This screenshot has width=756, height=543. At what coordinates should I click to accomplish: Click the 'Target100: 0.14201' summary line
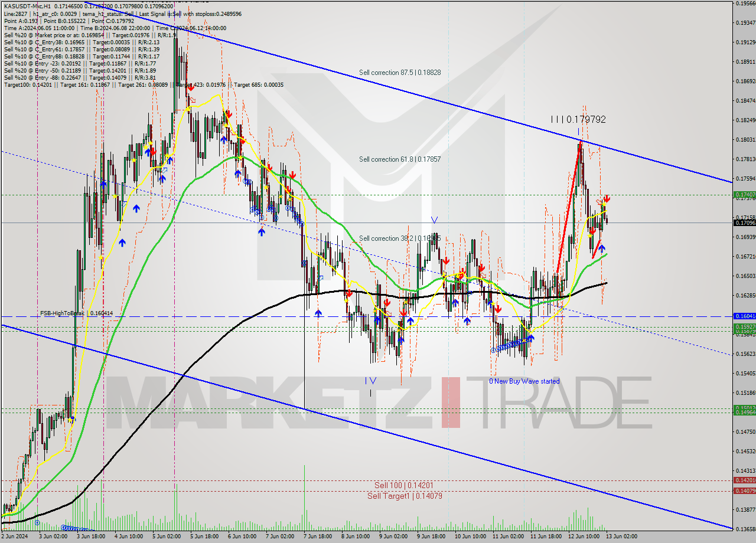[144, 84]
